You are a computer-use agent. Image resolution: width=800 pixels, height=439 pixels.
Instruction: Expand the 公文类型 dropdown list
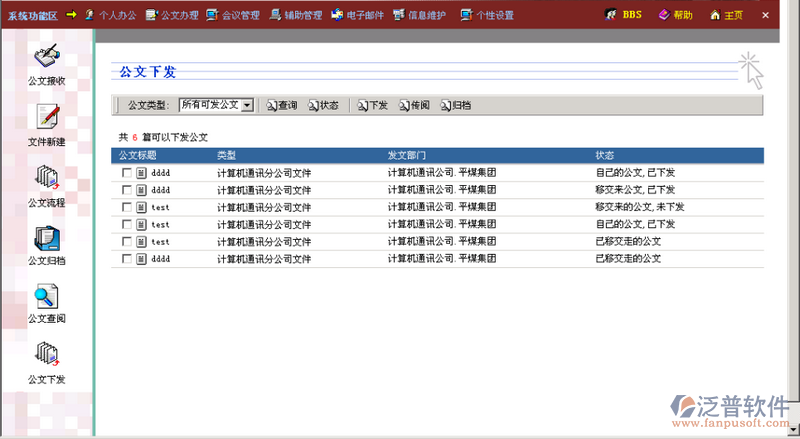pyautogui.click(x=247, y=105)
